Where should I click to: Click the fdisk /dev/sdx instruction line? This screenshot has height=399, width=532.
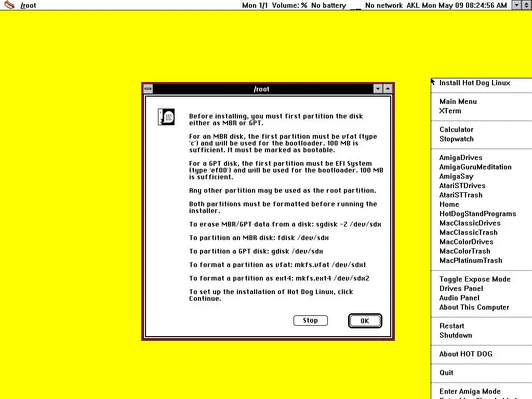[259, 238]
